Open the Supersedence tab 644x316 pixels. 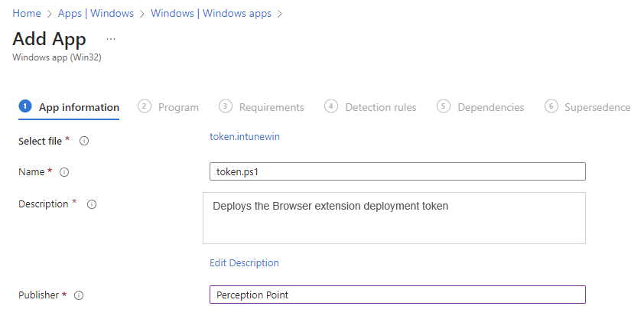pos(597,107)
